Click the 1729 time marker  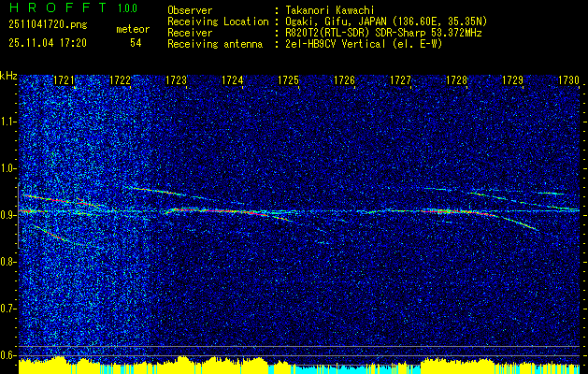coord(512,79)
